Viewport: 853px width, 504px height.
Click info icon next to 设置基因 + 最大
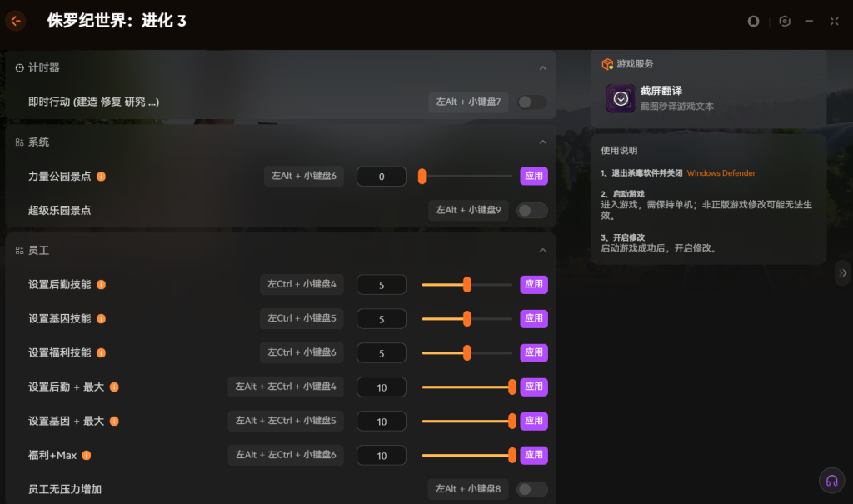[115, 422]
